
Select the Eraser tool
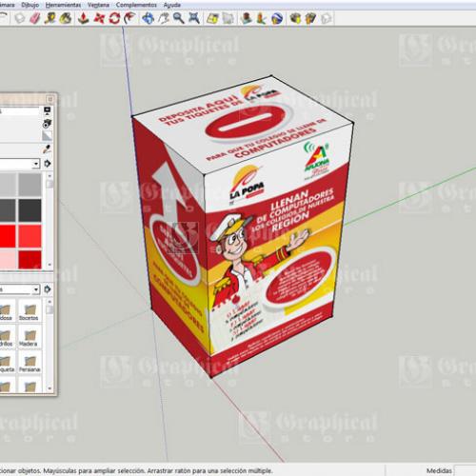(x=35, y=18)
